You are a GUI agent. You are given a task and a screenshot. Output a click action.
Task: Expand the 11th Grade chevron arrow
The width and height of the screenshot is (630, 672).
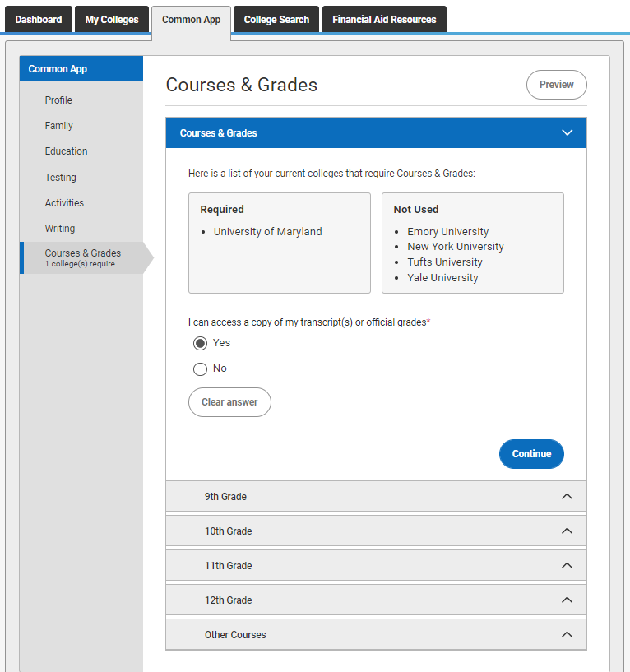point(567,565)
